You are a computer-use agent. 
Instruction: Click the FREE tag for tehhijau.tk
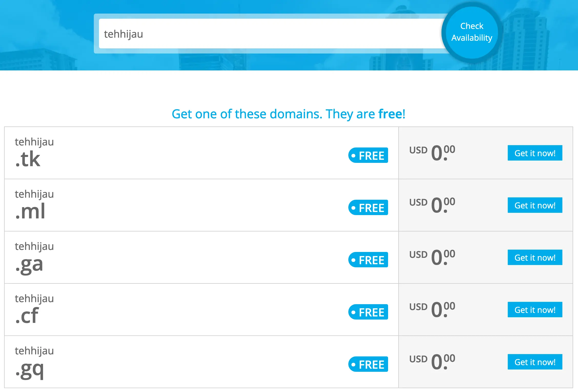368,155
